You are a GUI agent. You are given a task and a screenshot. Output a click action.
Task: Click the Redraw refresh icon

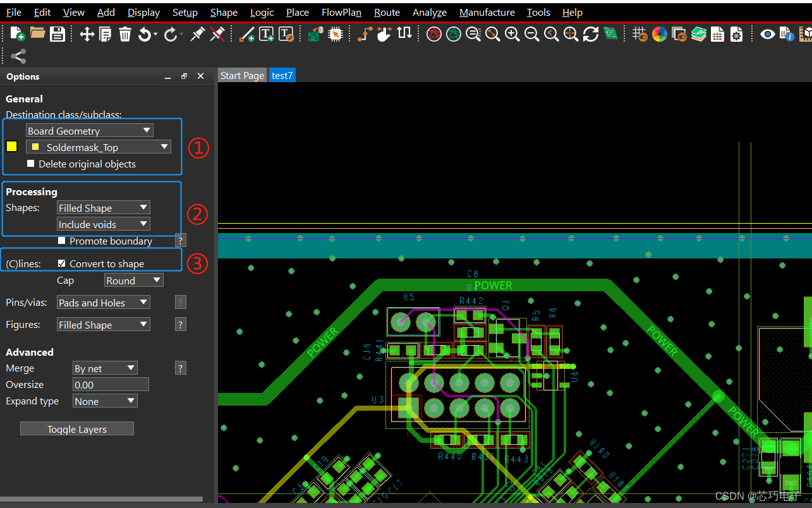(590, 33)
